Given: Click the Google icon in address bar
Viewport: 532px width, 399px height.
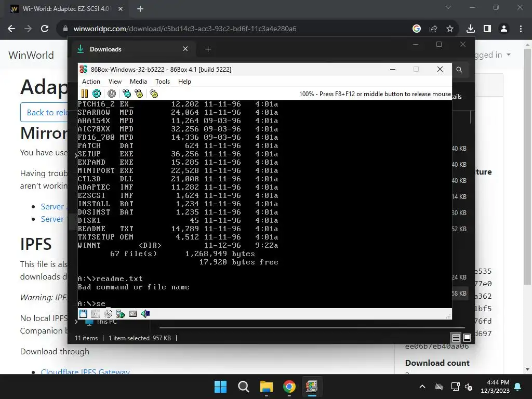Looking at the screenshot, I should point(417,29).
